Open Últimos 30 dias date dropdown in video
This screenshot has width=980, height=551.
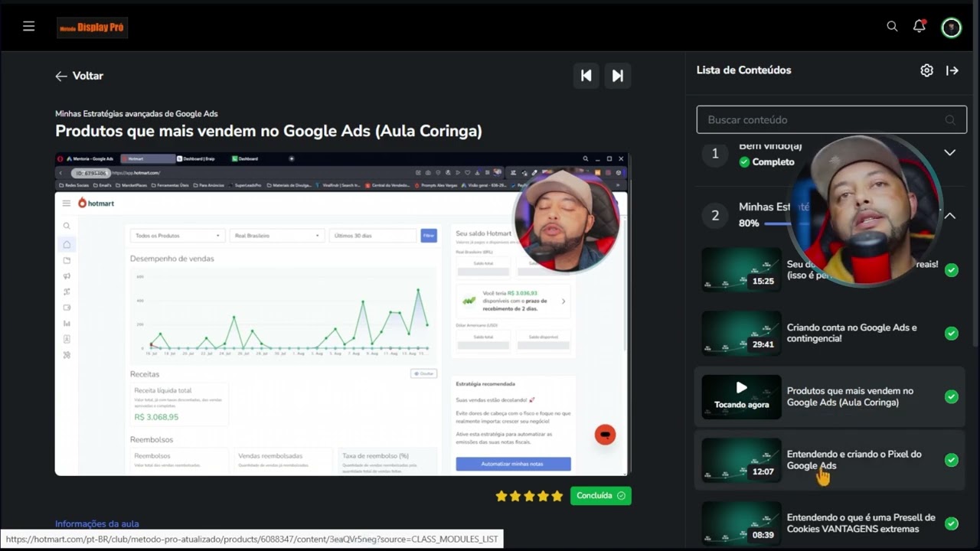(372, 236)
